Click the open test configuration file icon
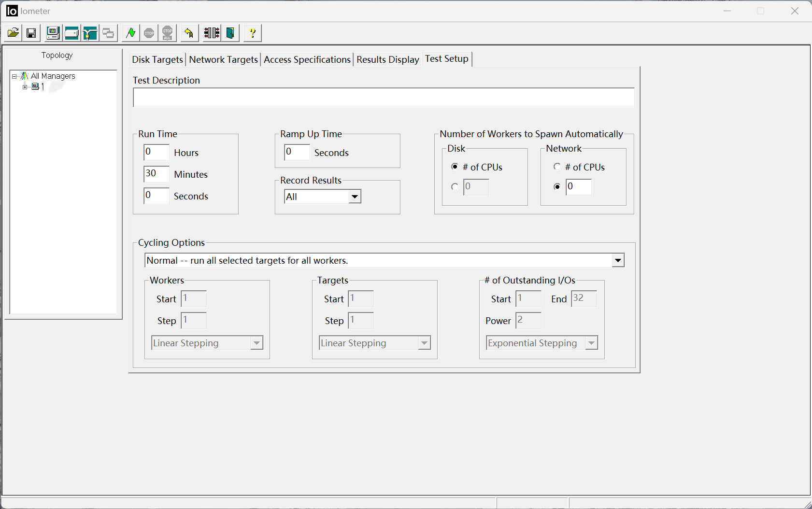Image resolution: width=812 pixels, height=509 pixels. tap(13, 33)
